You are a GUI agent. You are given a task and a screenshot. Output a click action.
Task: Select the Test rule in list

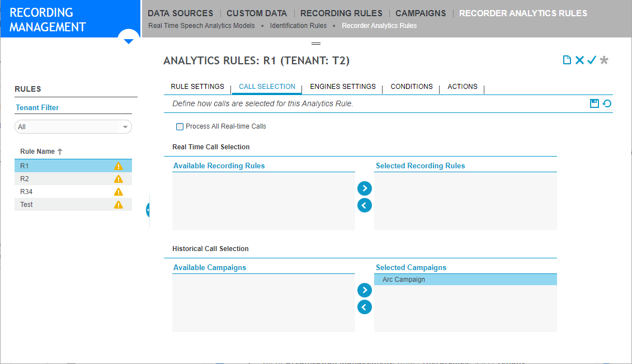73,205
